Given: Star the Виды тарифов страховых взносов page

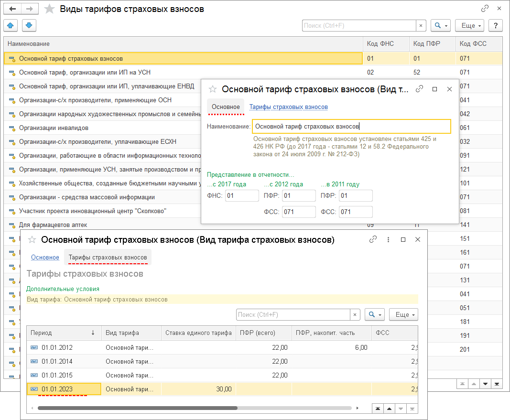Looking at the screenshot, I should [49, 9].
